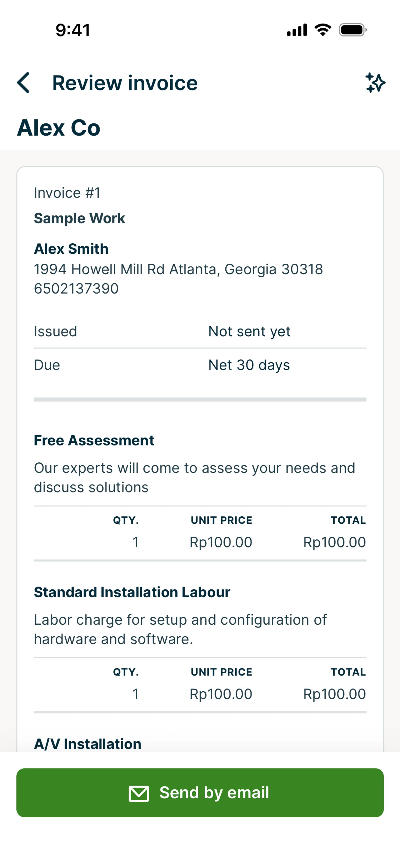The width and height of the screenshot is (400, 868).
Task: Tap the A/V Installation line item
Action: tap(87, 743)
